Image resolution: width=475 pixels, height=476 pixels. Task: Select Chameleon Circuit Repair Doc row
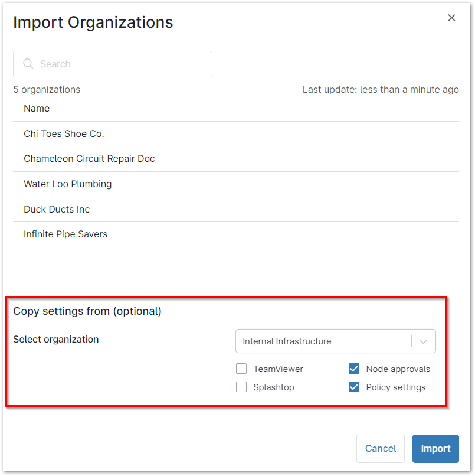[x=89, y=158]
